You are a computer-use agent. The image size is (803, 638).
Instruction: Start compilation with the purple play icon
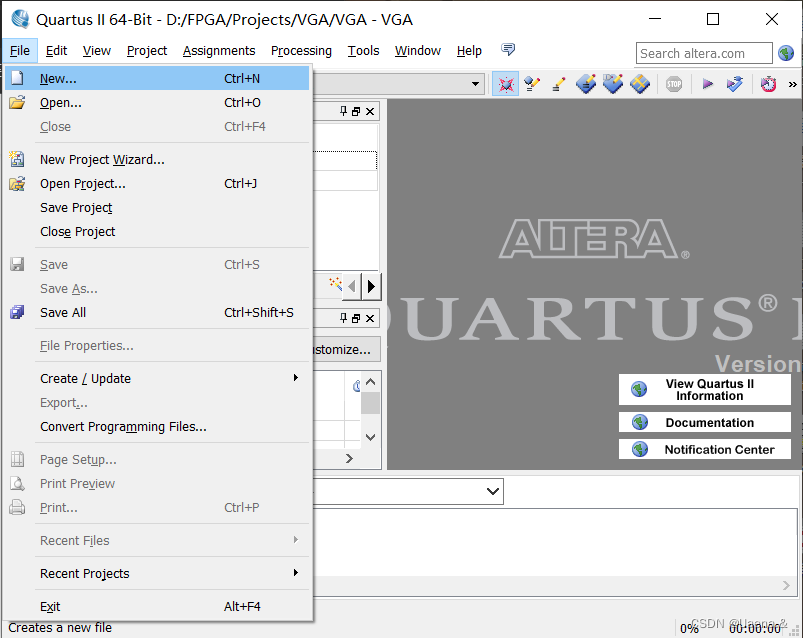[708, 84]
